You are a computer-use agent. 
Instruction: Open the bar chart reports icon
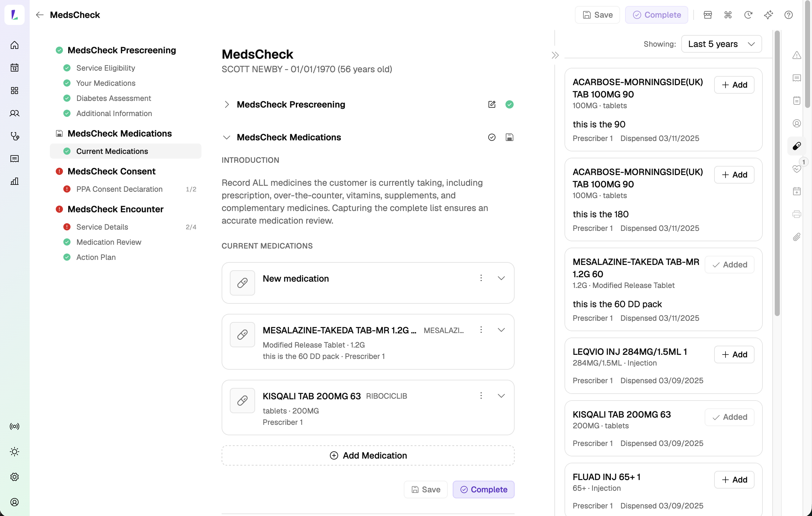tap(15, 182)
